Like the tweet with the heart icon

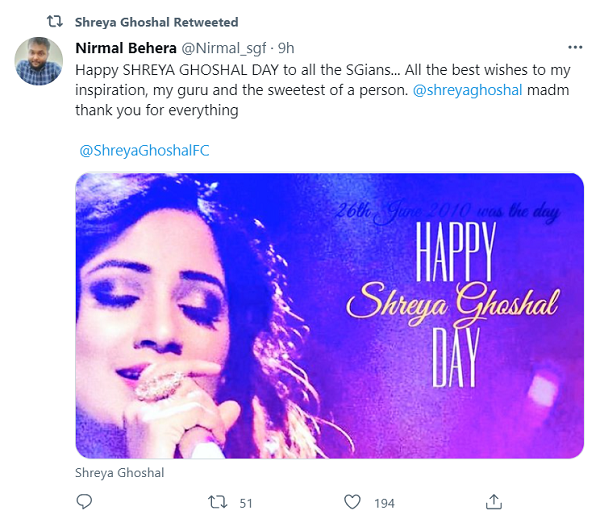[x=352, y=501]
